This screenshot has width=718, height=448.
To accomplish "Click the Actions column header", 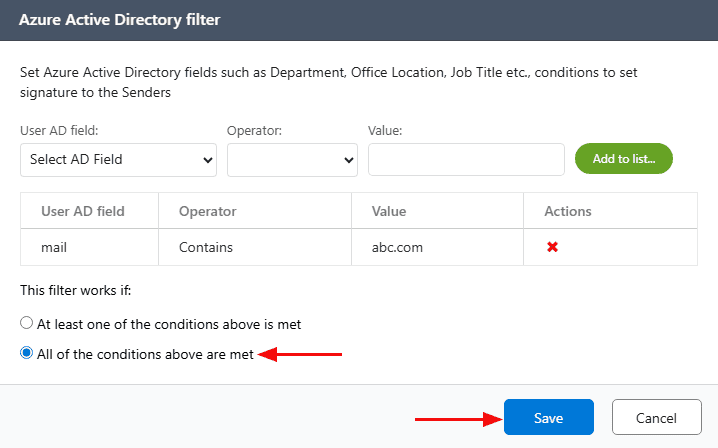I will [x=567, y=211].
